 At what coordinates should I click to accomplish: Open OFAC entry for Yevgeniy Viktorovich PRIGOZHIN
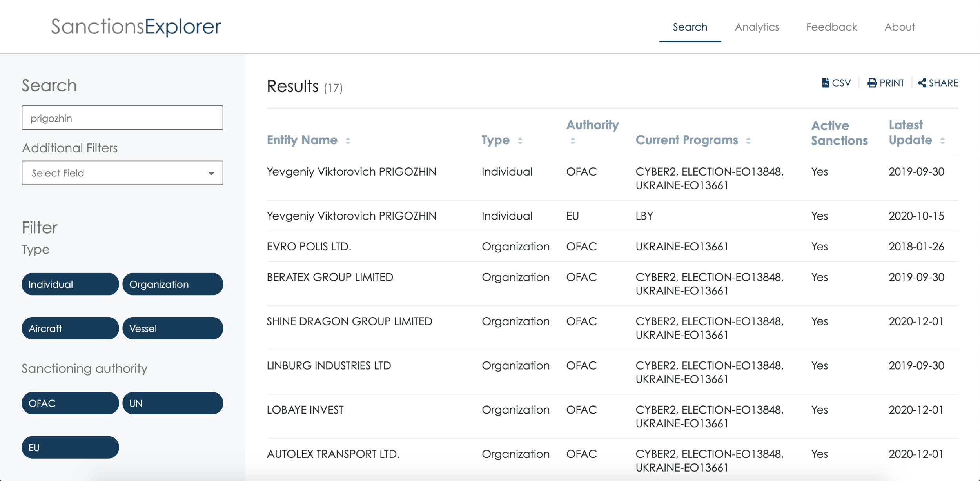(x=351, y=172)
